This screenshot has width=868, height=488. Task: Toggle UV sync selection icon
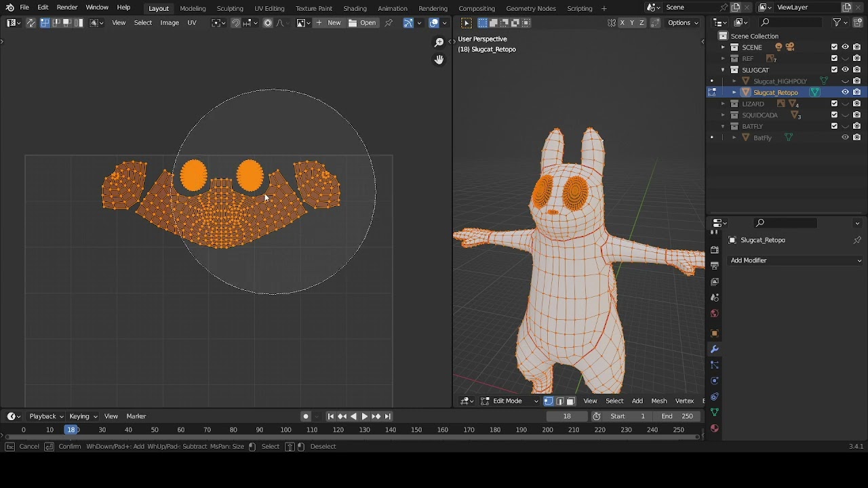point(31,22)
